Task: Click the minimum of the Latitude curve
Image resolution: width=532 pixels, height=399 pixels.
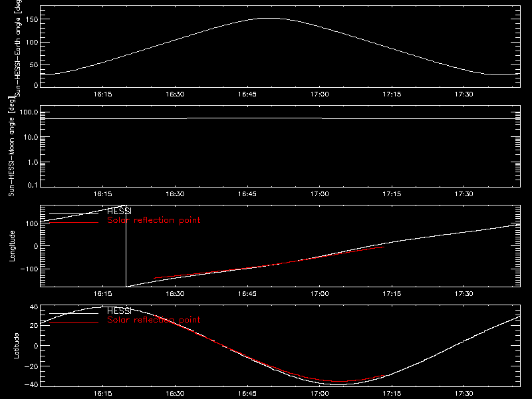Action: 339,384
